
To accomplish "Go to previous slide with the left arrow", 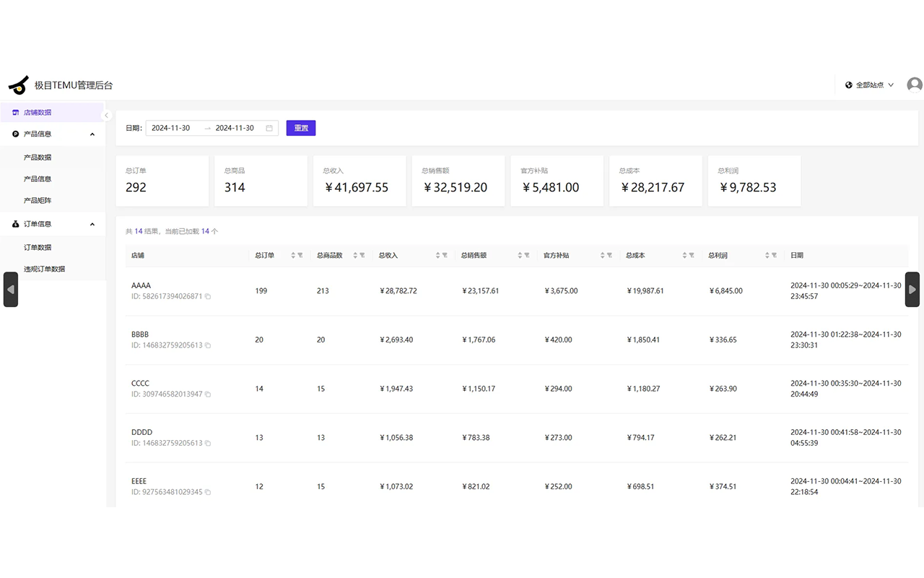I will [x=11, y=289].
